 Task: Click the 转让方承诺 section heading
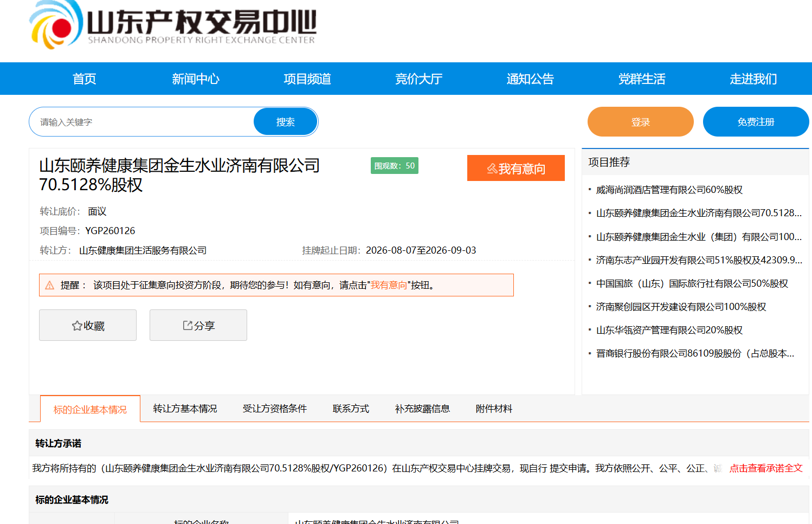click(58, 443)
